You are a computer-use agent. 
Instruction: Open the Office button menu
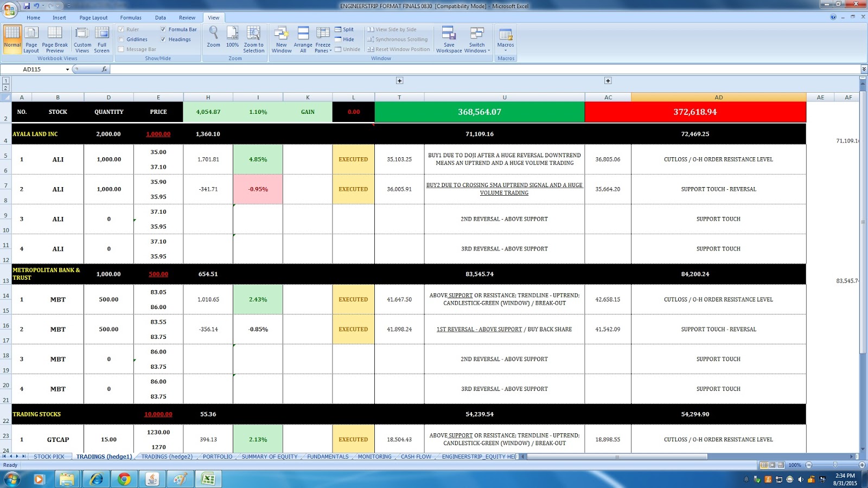9,9
